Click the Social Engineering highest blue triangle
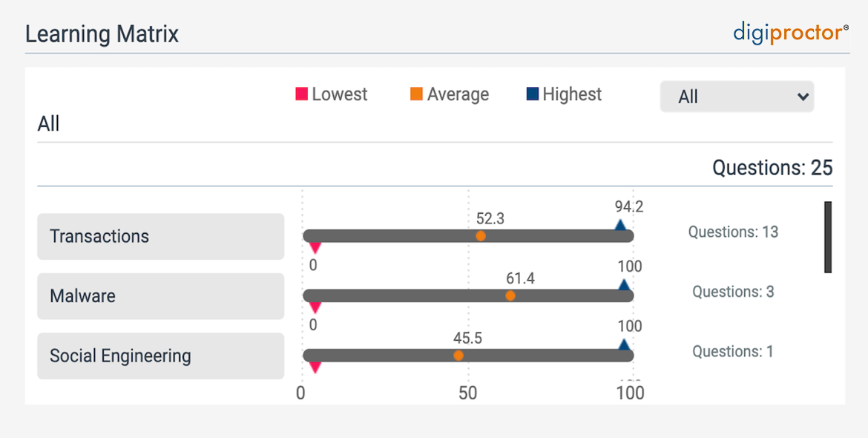Image resolution: width=868 pixels, height=438 pixels. click(x=624, y=344)
